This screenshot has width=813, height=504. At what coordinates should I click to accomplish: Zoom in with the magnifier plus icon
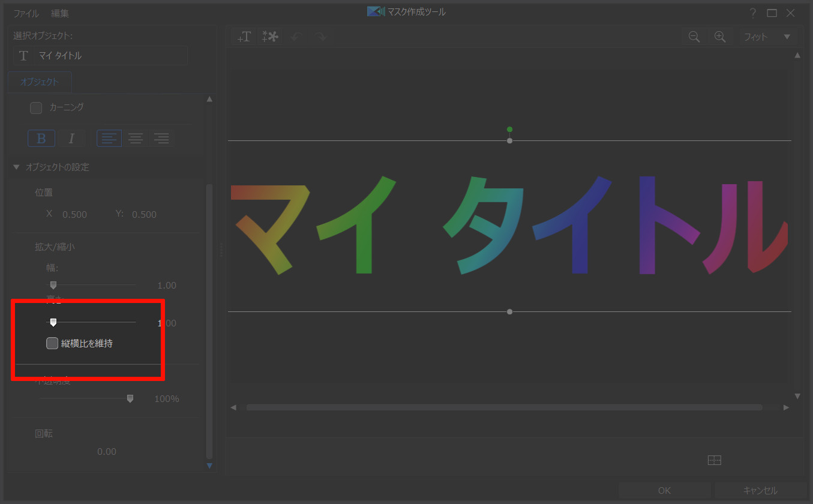point(720,37)
